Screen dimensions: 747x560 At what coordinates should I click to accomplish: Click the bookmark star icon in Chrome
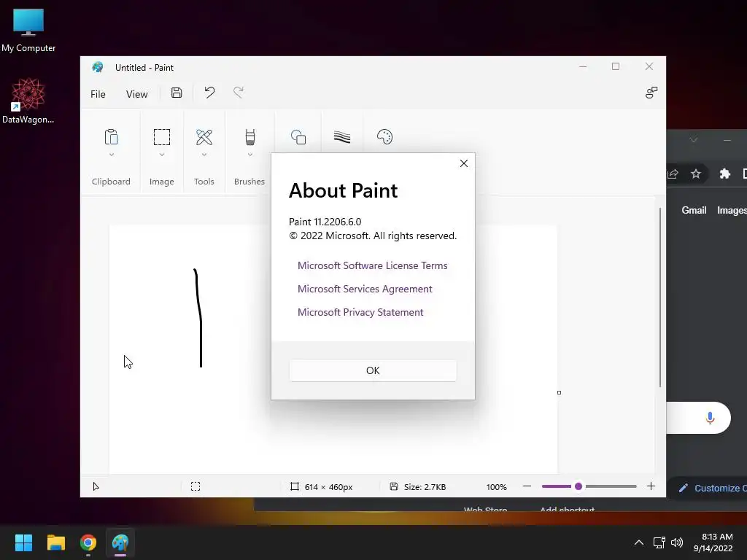tap(696, 174)
